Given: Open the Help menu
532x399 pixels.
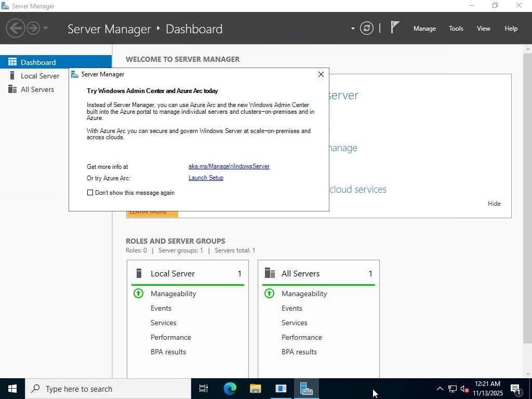Looking at the screenshot, I should (x=511, y=29).
